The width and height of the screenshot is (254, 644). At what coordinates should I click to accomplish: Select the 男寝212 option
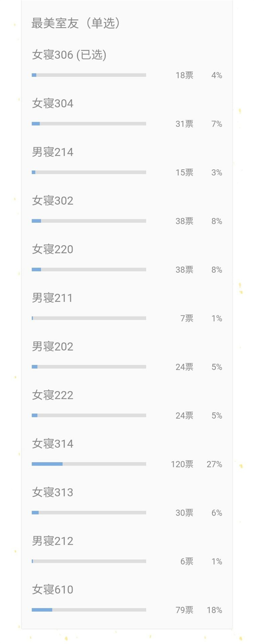(x=53, y=541)
